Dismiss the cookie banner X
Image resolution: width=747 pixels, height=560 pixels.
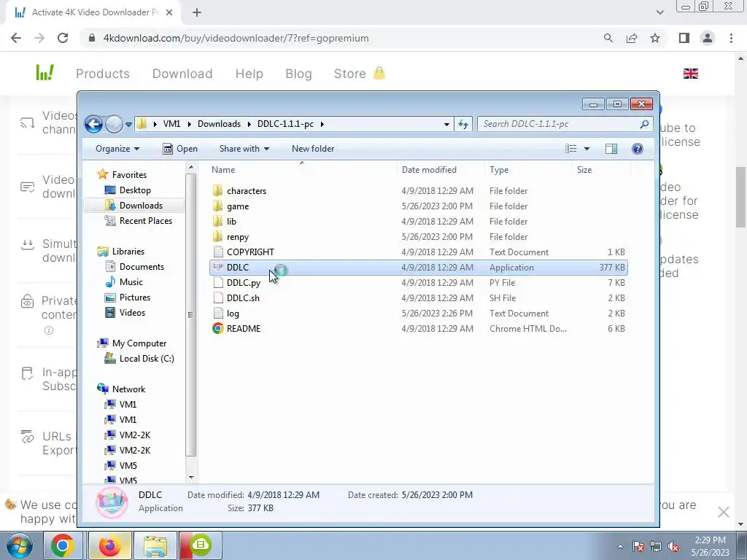pyautogui.click(x=724, y=512)
